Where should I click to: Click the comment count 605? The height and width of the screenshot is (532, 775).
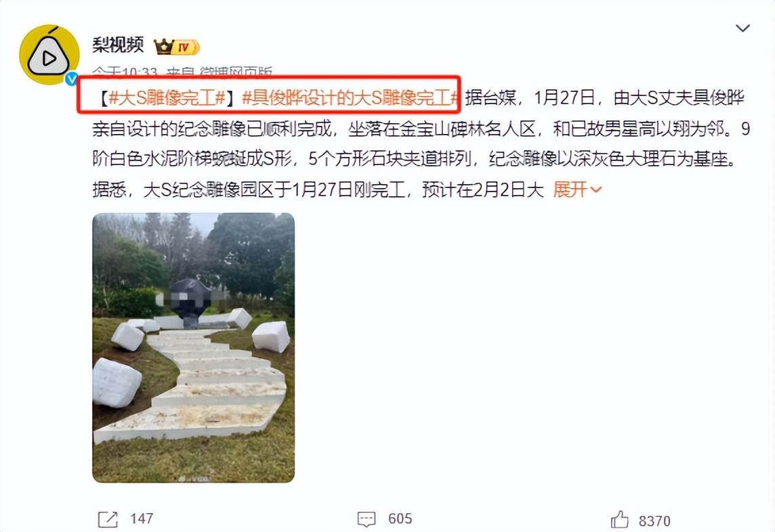pos(400,518)
